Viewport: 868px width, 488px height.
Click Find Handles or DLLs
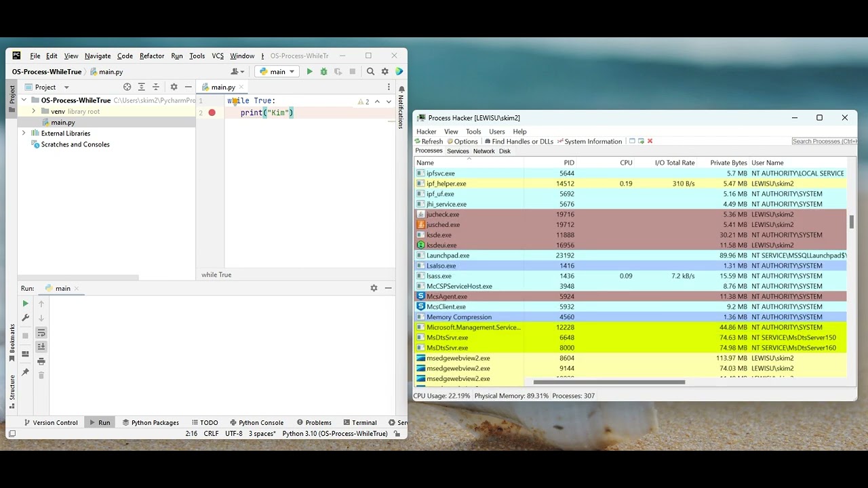pos(519,142)
